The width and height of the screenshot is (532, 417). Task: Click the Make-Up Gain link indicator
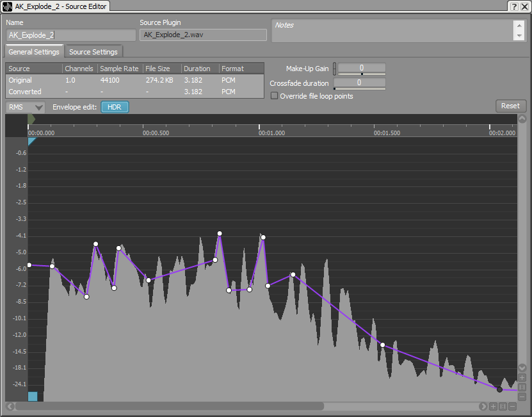pyautogui.click(x=334, y=69)
